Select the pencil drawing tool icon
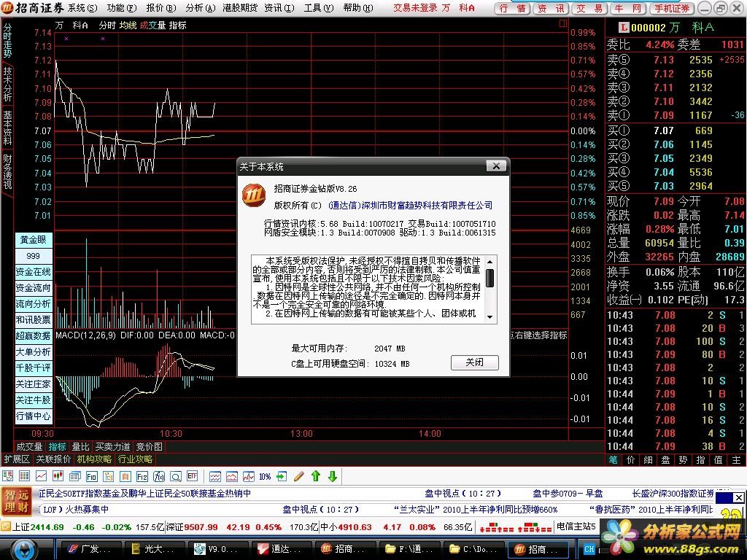 (298, 475)
